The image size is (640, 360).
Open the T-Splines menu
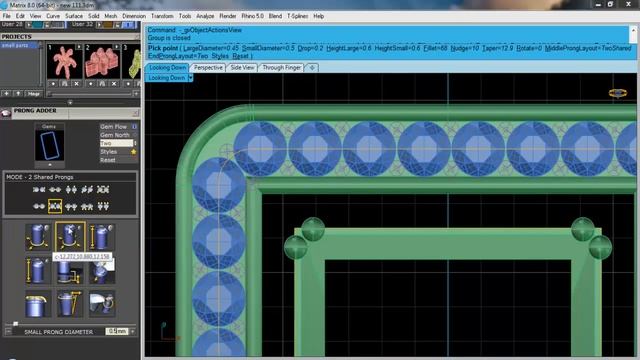(x=297, y=16)
